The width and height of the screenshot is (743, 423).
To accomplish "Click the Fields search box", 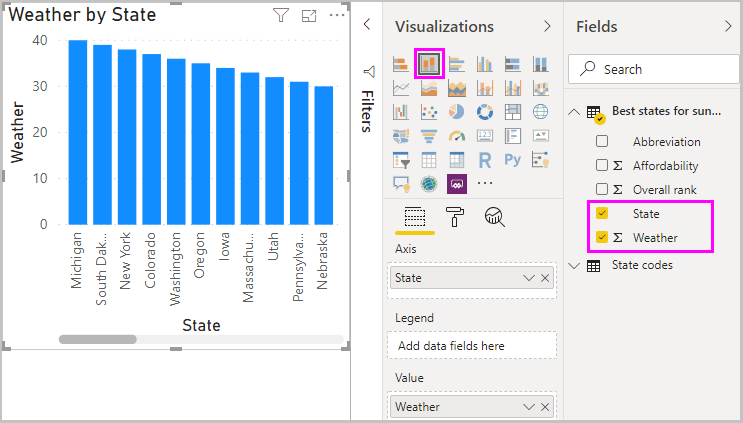I will (654, 69).
